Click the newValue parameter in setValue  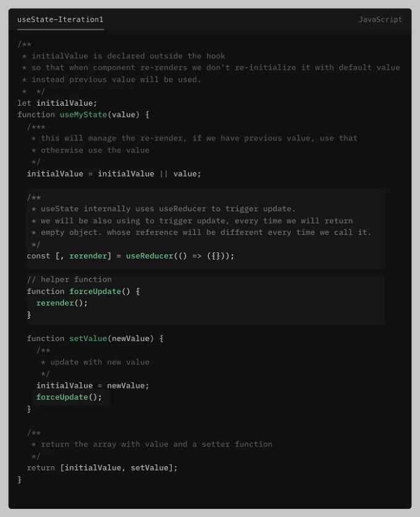(x=130, y=338)
